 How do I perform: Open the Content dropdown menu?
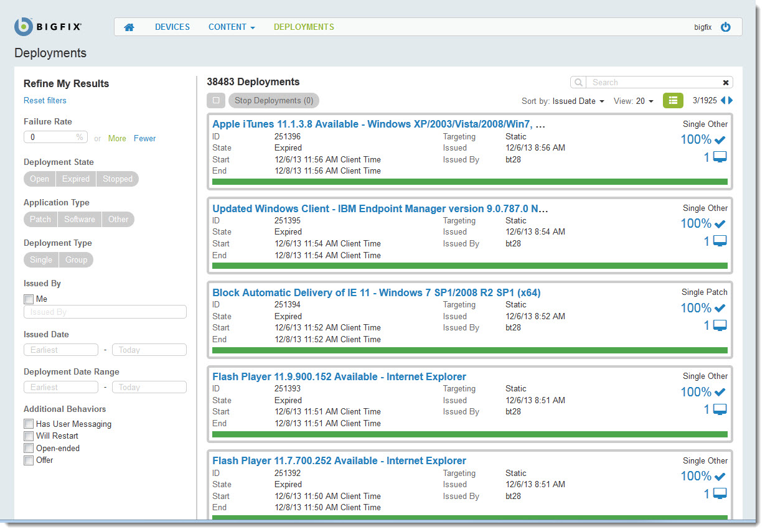(232, 27)
